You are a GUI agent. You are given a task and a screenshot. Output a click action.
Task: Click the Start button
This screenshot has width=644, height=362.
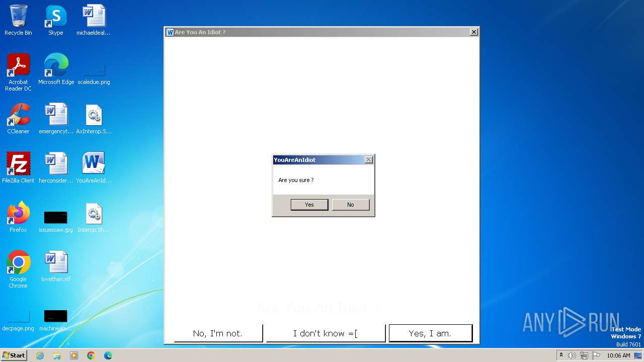[x=14, y=355]
